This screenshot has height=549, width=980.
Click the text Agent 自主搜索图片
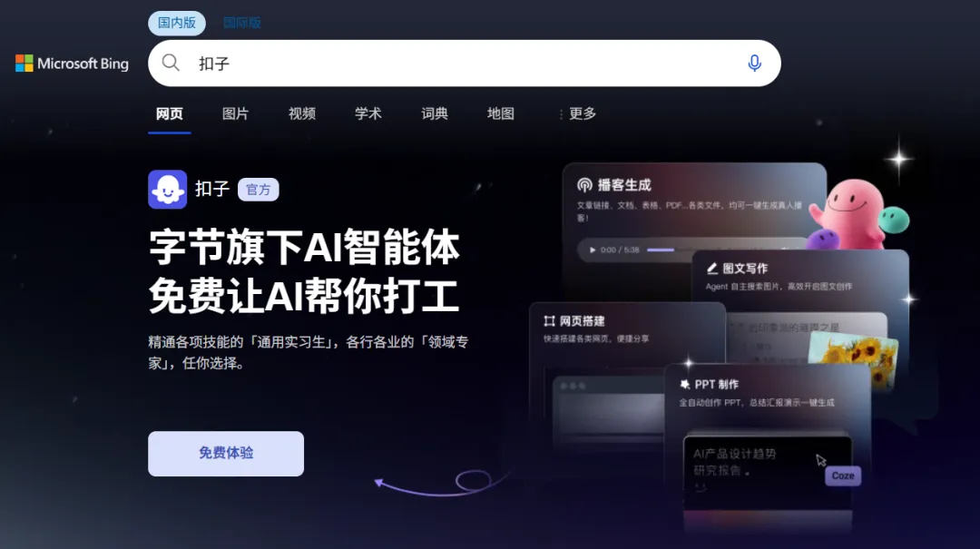pyautogui.click(x=743, y=287)
